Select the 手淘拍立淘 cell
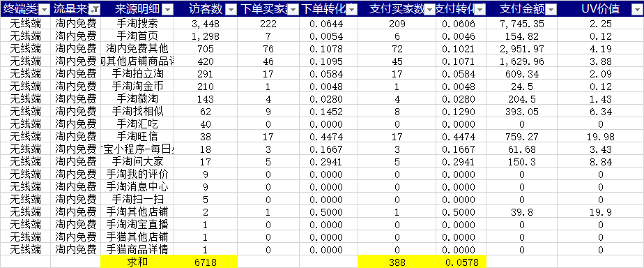This screenshot has height=268, width=644. (137, 74)
